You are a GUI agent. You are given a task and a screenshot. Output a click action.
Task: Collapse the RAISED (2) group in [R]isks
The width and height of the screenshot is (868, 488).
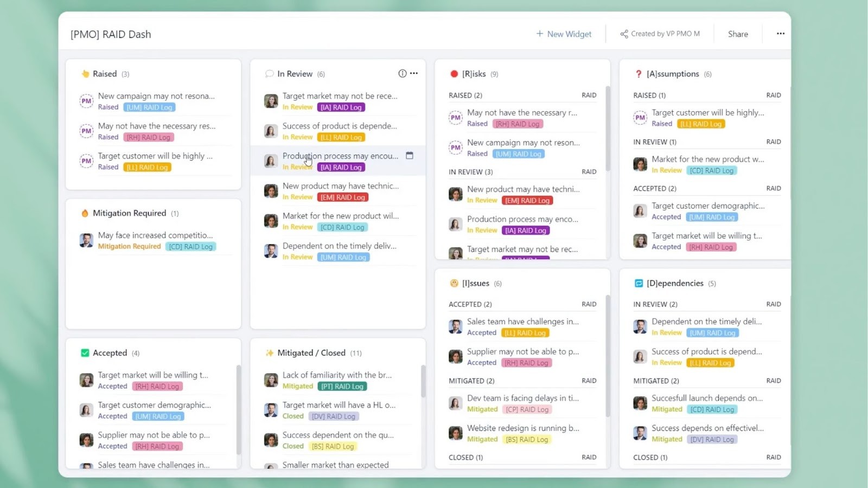pyautogui.click(x=465, y=95)
